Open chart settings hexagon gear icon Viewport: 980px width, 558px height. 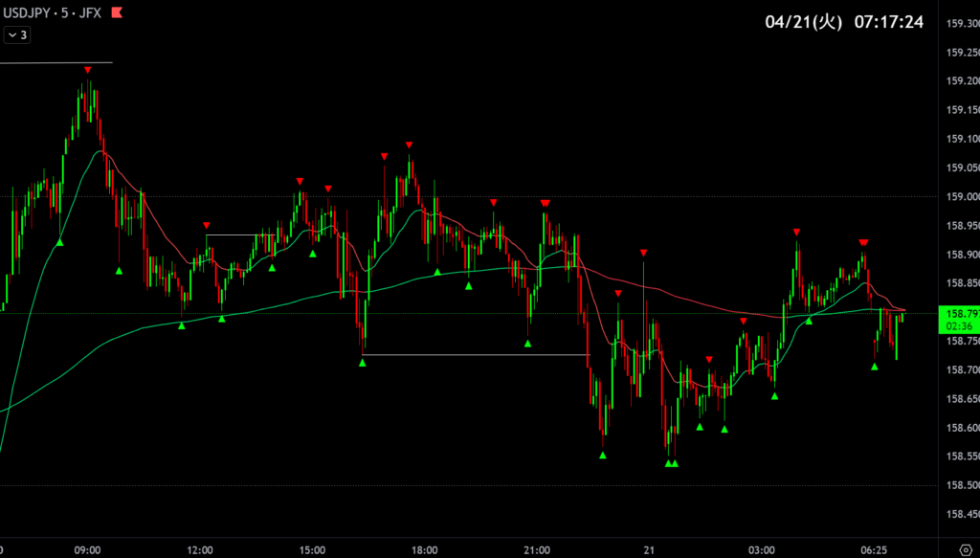pos(964,550)
